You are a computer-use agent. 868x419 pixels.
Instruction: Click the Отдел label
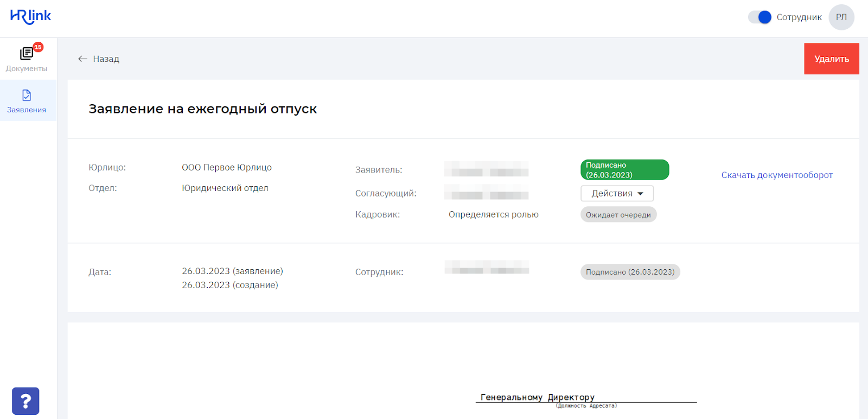click(103, 188)
